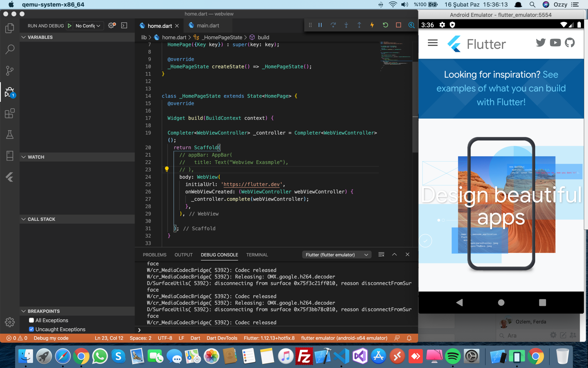
Task: Maximize the bottom panel with the chevron
Action: (394, 255)
